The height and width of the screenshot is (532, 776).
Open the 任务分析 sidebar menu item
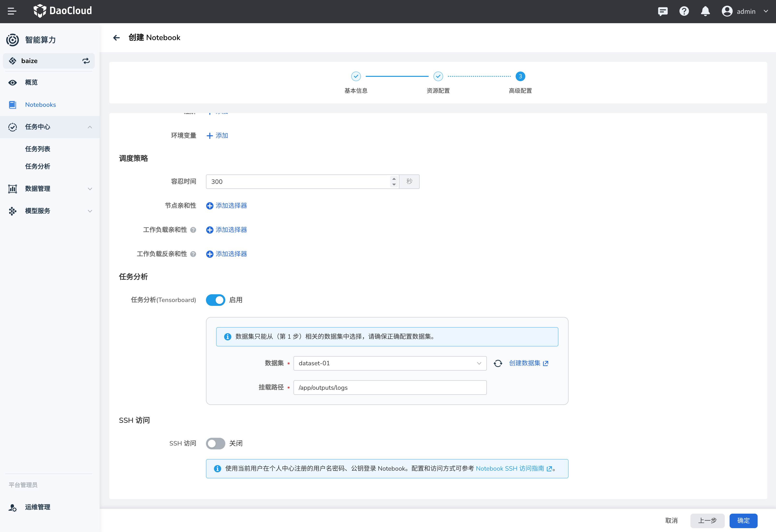pyautogui.click(x=37, y=166)
